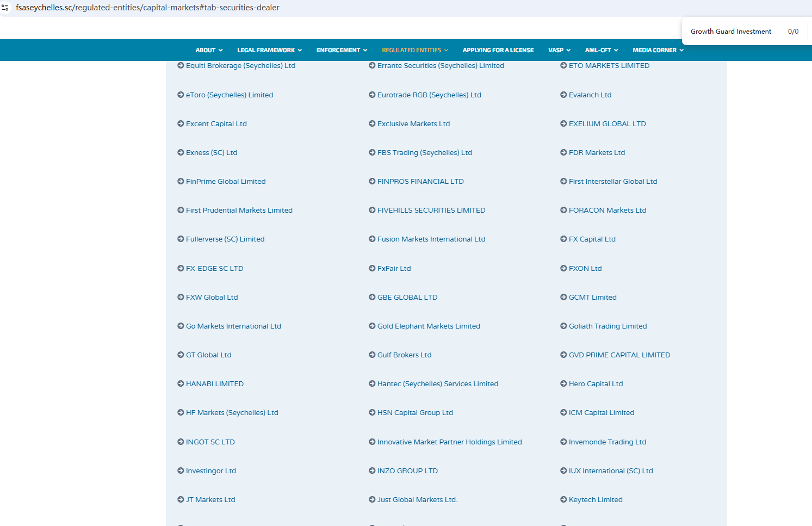Click arrow icon beside Equiti Brokerage (Seychelles) Ltd
This screenshot has width=812, height=526.
(x=181, y=65)
